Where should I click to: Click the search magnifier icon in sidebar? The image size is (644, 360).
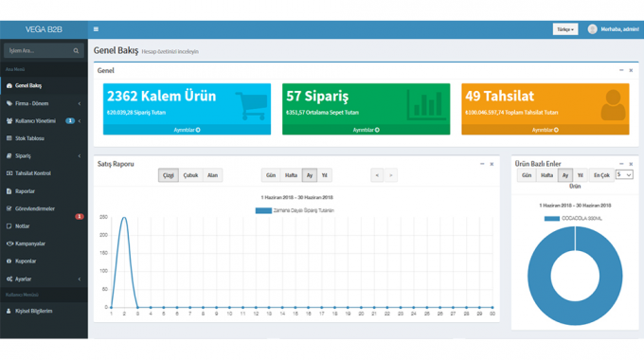click(x=76, y=50)
